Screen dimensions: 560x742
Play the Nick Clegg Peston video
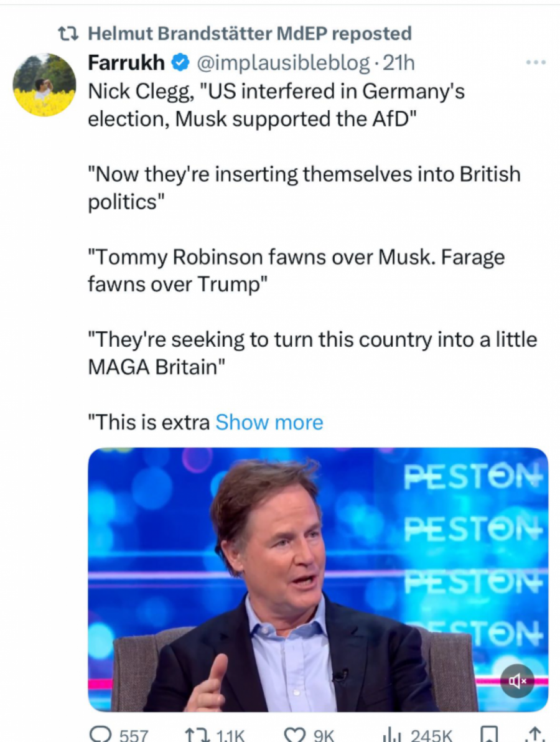click(x=317, y=579)
